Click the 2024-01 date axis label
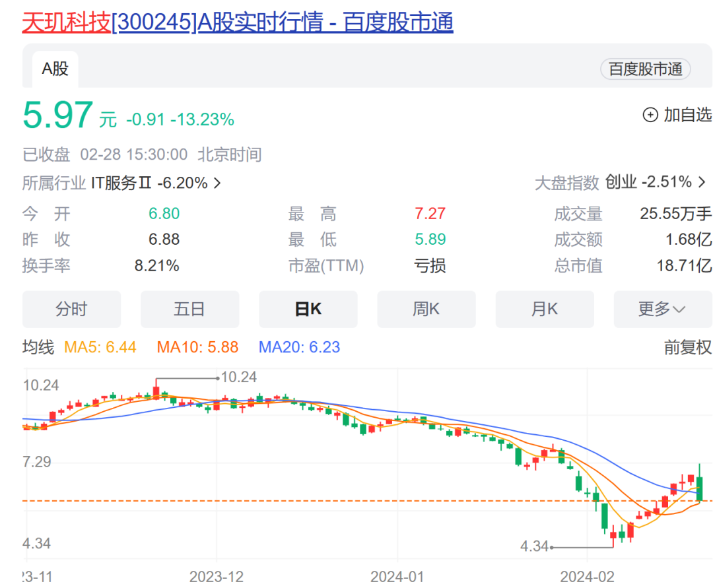Screen dimensions: 713x588 pos(397,577)
